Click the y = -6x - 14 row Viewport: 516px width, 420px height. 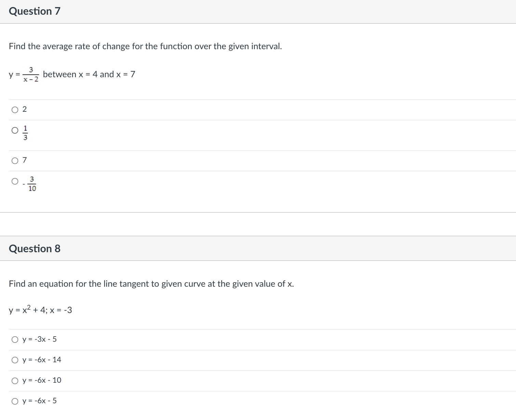coord(137,360)
